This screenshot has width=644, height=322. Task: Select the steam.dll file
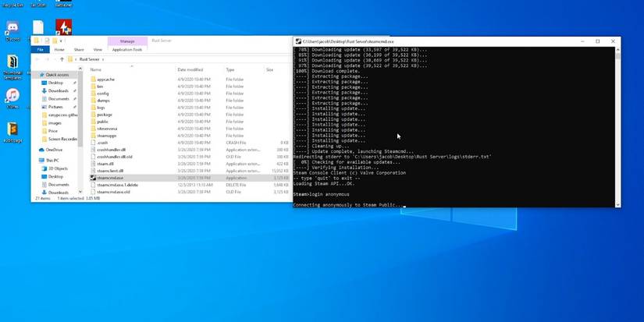pos(105,164)
